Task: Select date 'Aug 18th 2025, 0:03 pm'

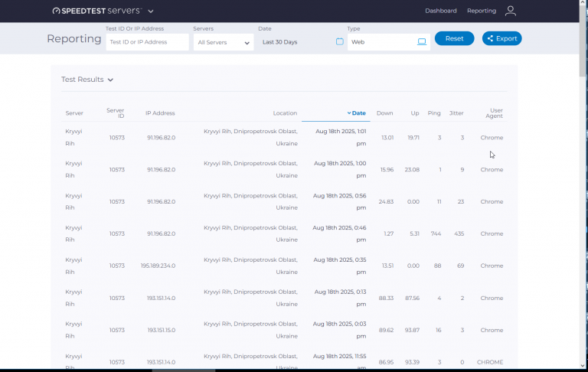Action: [x=340, y=330]
